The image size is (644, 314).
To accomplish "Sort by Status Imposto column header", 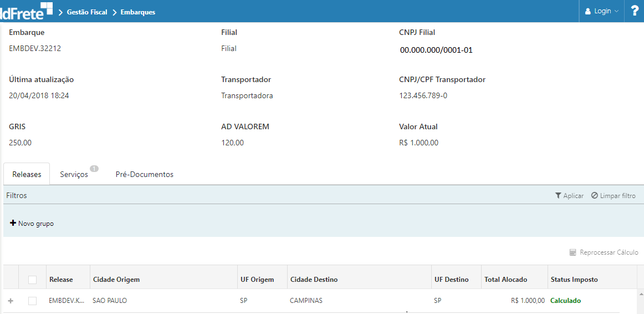I will 574,280.
